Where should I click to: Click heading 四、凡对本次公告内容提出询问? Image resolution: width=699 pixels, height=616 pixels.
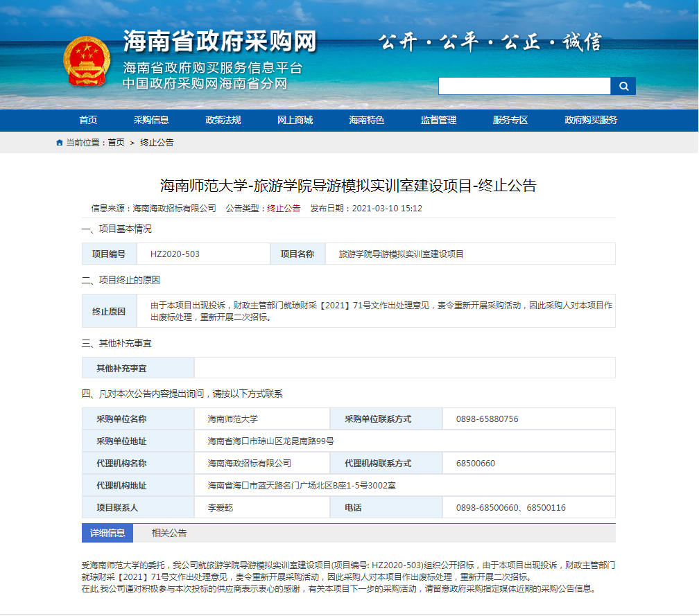182,394
